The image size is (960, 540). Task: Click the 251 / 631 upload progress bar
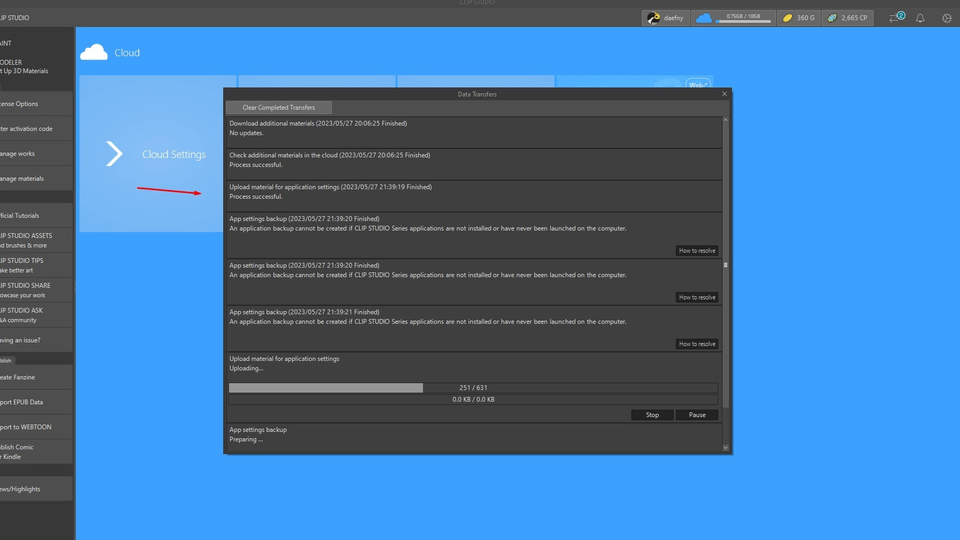point(473,388)
